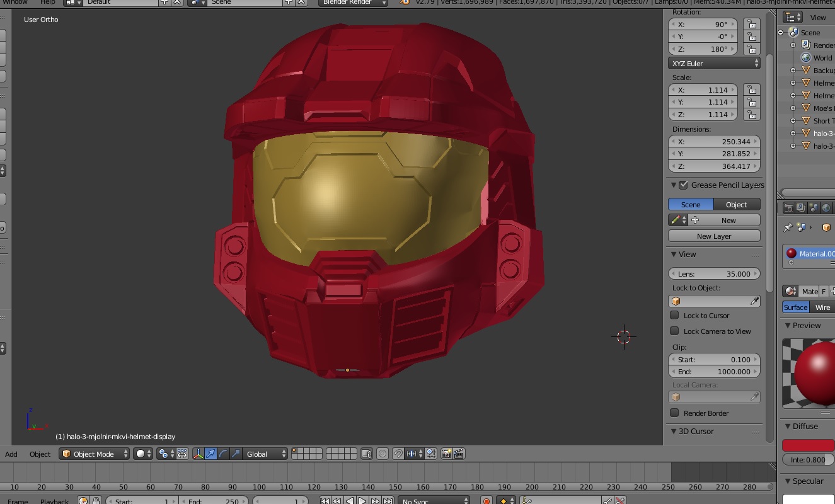Collapse the Preview panel
The width and height of the screenshot is (835, 504).
(x=788, y=326)
